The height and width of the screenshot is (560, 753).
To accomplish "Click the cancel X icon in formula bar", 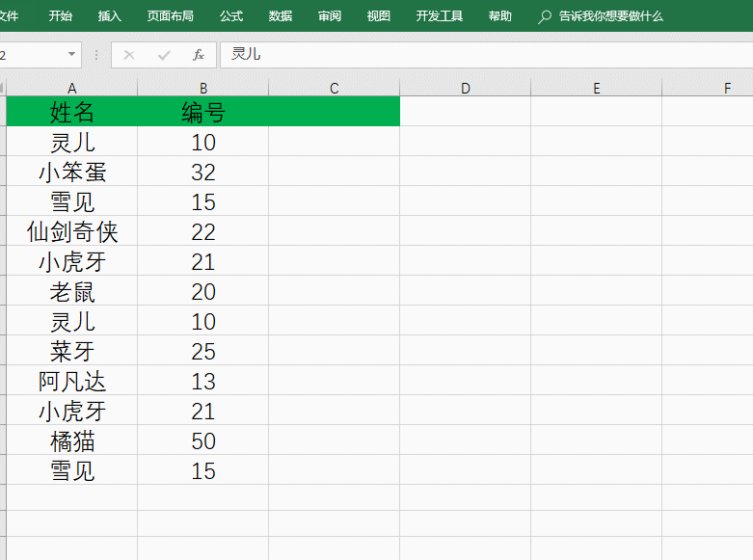I will 128,55.
